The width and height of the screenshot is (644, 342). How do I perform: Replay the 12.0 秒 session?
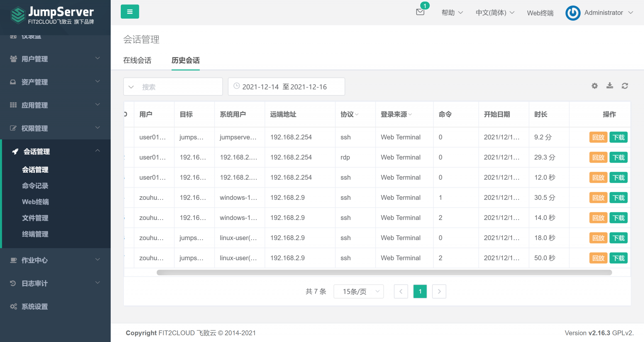tap(598, 177)
